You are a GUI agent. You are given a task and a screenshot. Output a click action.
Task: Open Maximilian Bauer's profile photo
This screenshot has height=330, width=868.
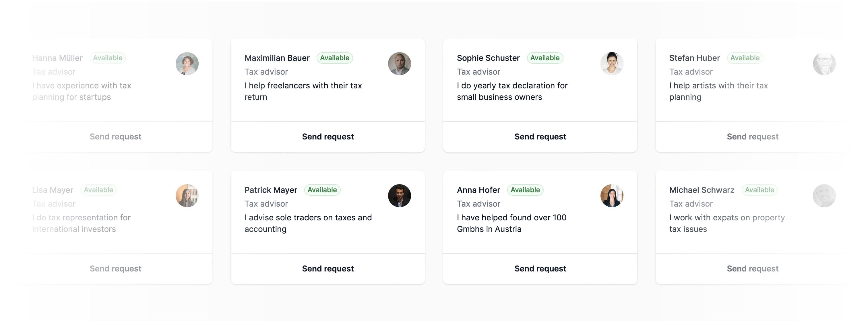[399, 64]
